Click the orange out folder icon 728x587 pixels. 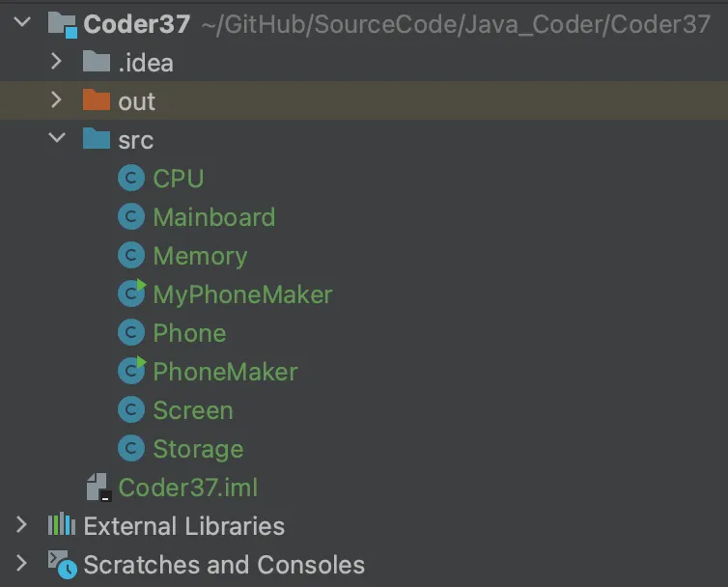[97, 99]
